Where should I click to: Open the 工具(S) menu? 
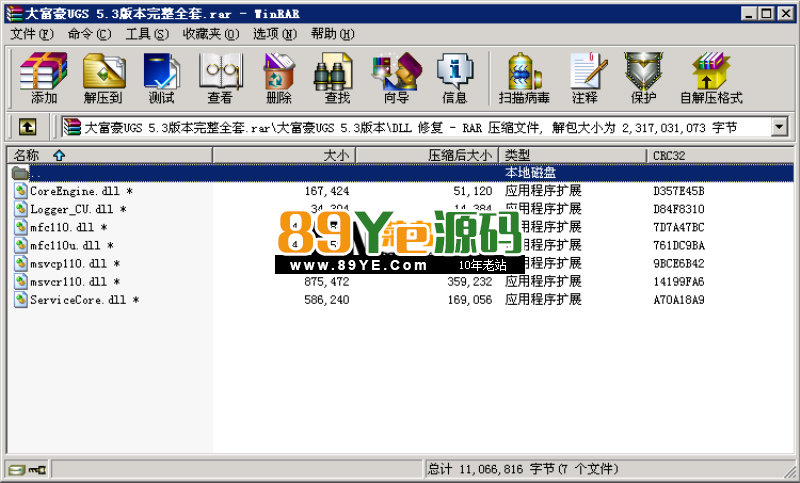[x=147, y=34]
